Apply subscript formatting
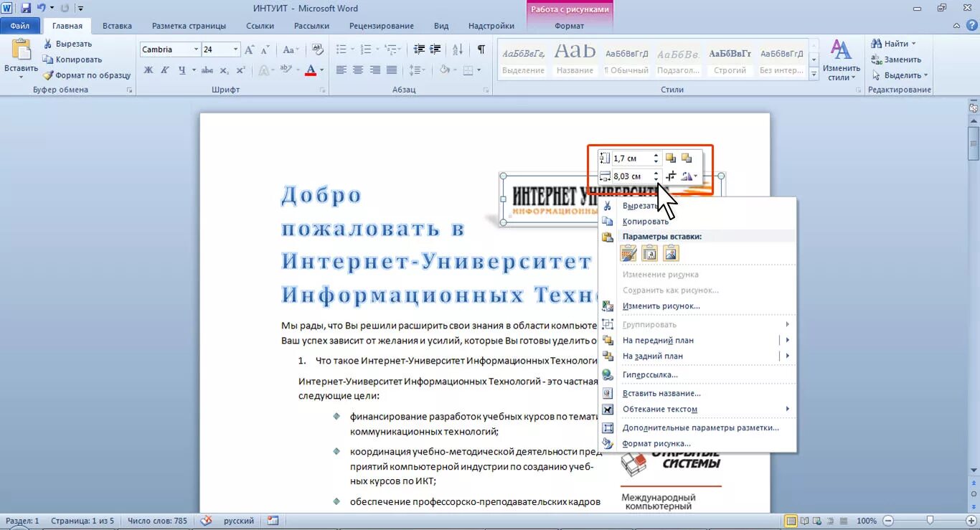 click(x=224, y=70)
